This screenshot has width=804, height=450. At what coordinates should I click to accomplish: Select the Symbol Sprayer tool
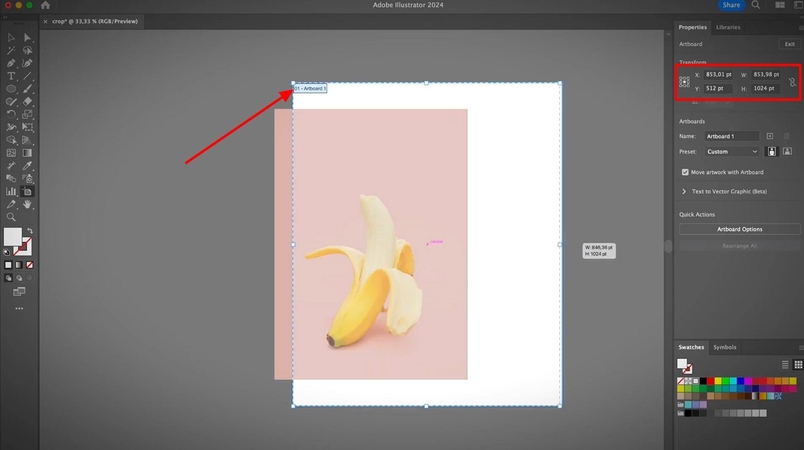coord(27,178)
